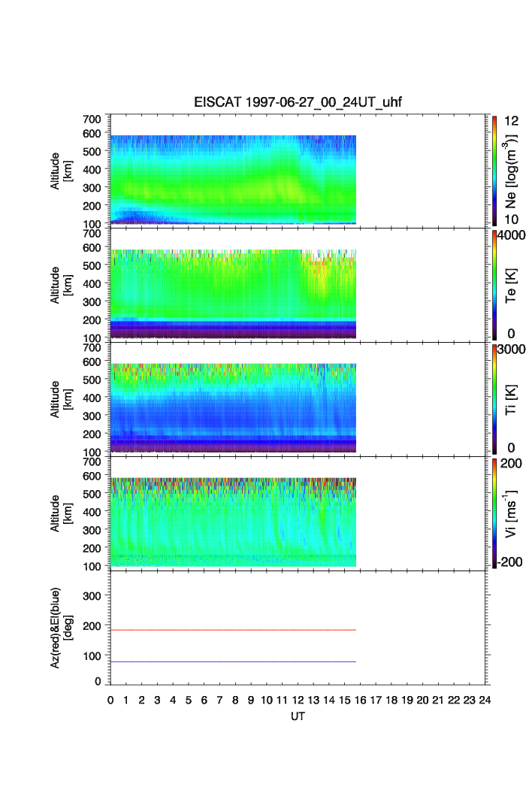Click the red azimuth line
The height and width of the screenshot is (799, 532).
point(234,631)
